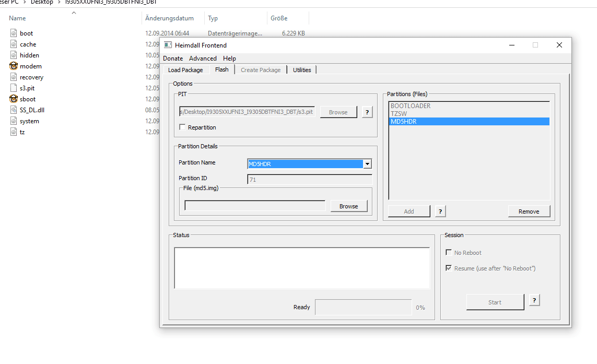Select TZSW in the partitions list
Screen dimensions: 597x364
pyautogui.click(x=469, y=113)
